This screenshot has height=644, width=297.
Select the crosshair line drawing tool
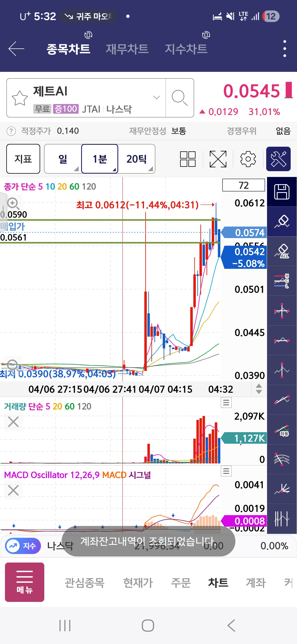tap(282, 311)
